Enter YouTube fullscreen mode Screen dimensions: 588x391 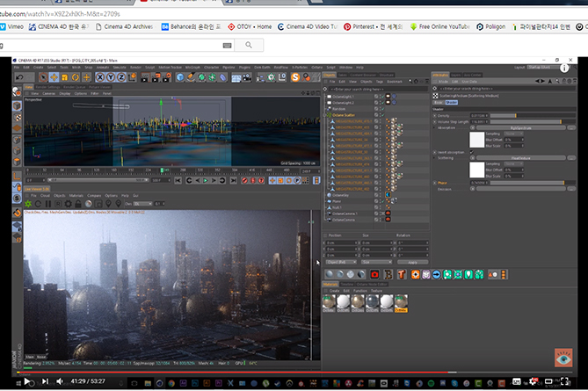coord(565,381)
